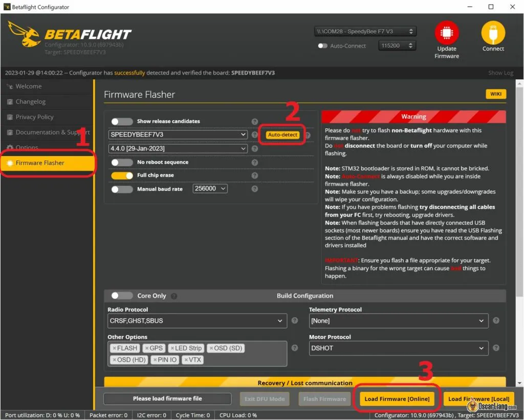The height and width of the screenshot is (420, 524).
Task: Click the WIKI button
Action: 495,94
